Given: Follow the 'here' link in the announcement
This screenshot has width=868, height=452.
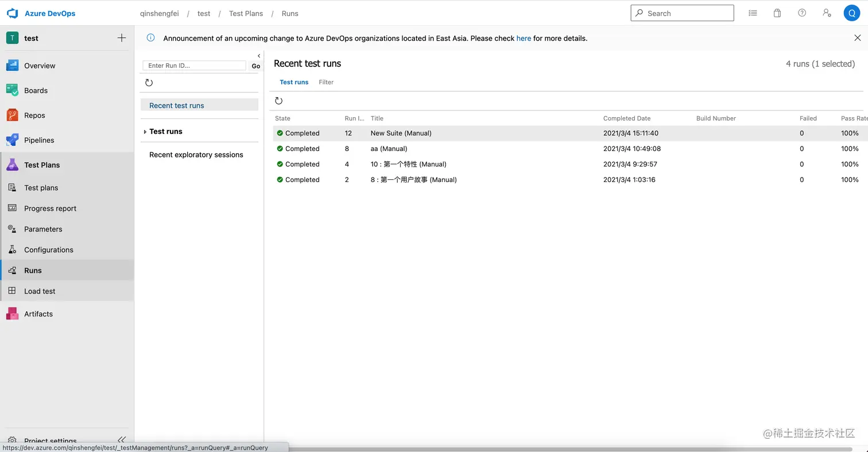Looking at the screenshot, I should [524, 38].
